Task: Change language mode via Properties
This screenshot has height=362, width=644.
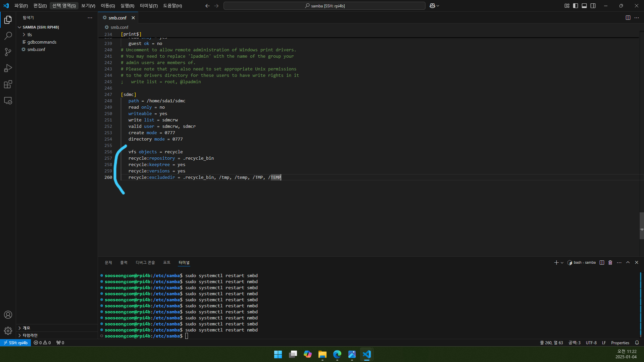Action: tap(620, 343)
